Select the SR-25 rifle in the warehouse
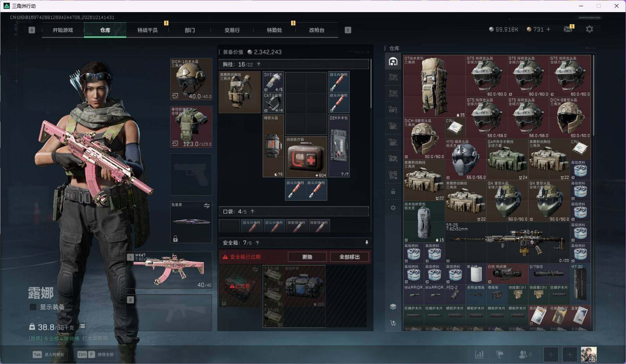This screenshot has height=364, width=626. pos(507,242)
